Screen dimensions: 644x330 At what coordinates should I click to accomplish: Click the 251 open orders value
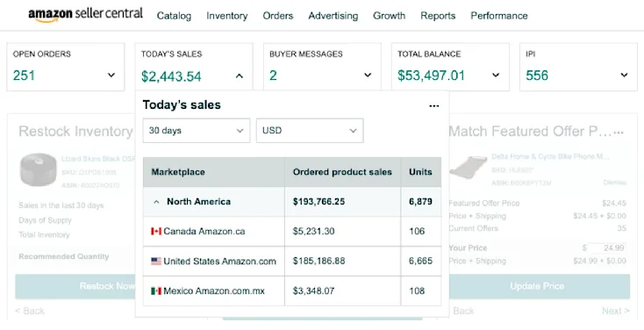24,75
